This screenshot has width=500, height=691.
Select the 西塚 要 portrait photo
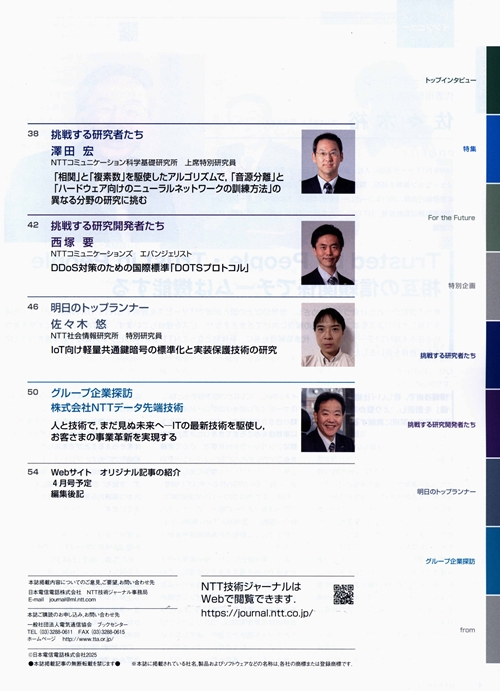(328, 253)
